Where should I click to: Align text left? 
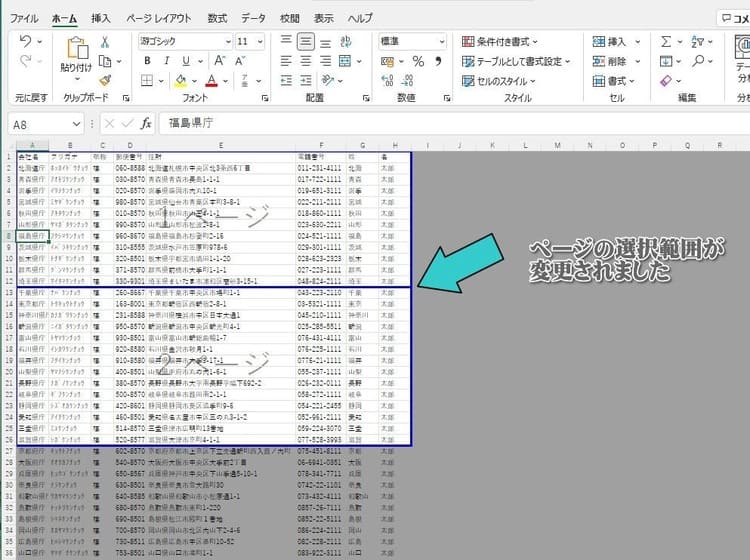pyautogui.click(x=286, y=61)
